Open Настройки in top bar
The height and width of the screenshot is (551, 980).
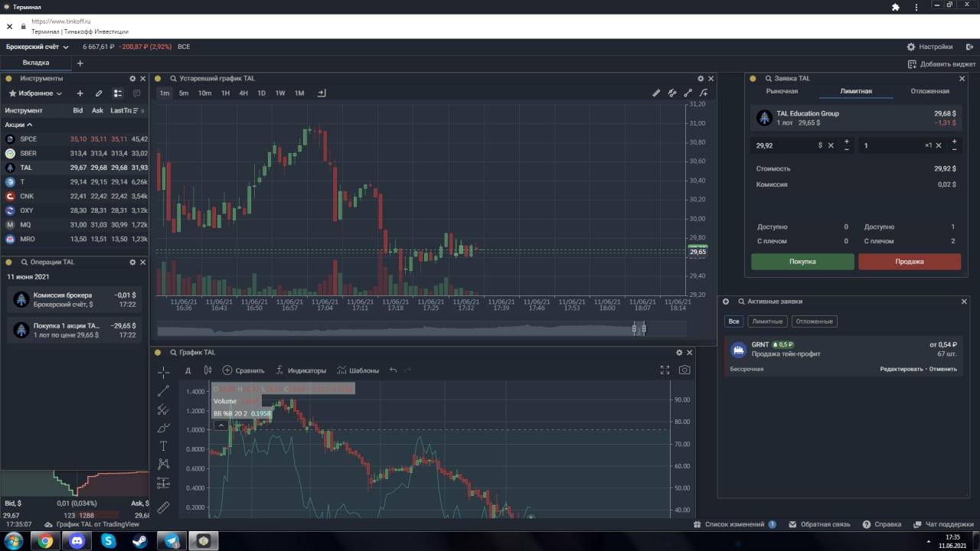click(930, 47)
